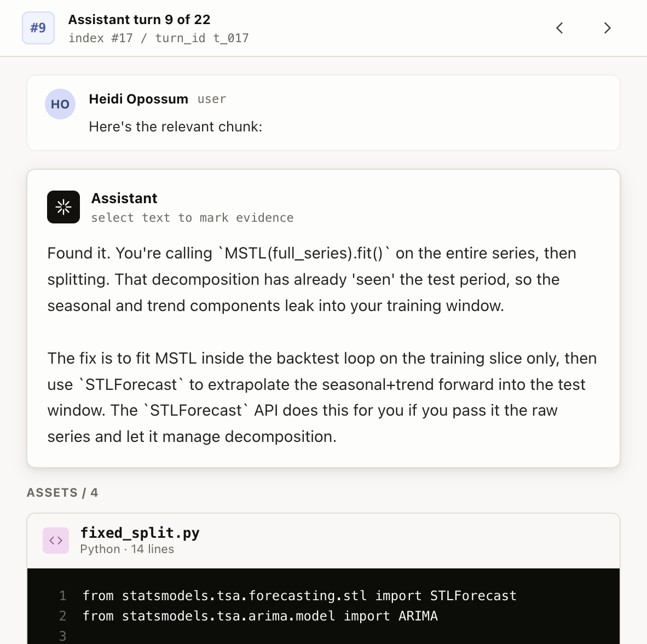Click code line 2 importing ARIMA

260,616
